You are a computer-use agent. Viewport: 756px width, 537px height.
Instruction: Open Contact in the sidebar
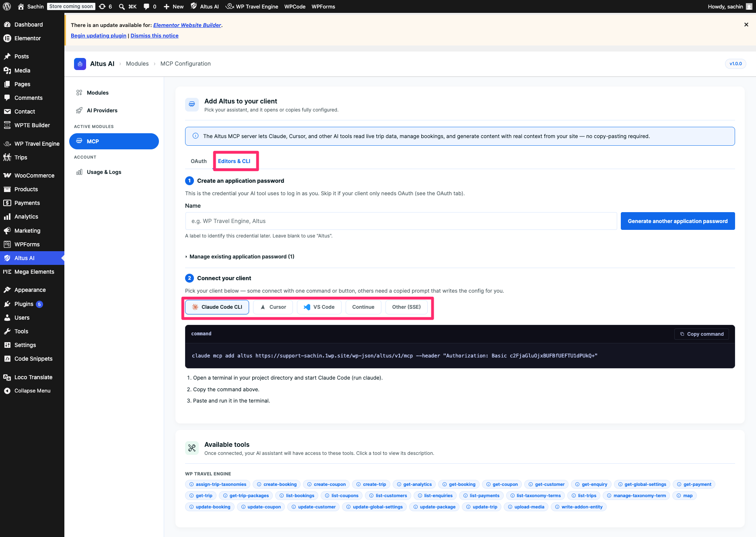point(32,112)
